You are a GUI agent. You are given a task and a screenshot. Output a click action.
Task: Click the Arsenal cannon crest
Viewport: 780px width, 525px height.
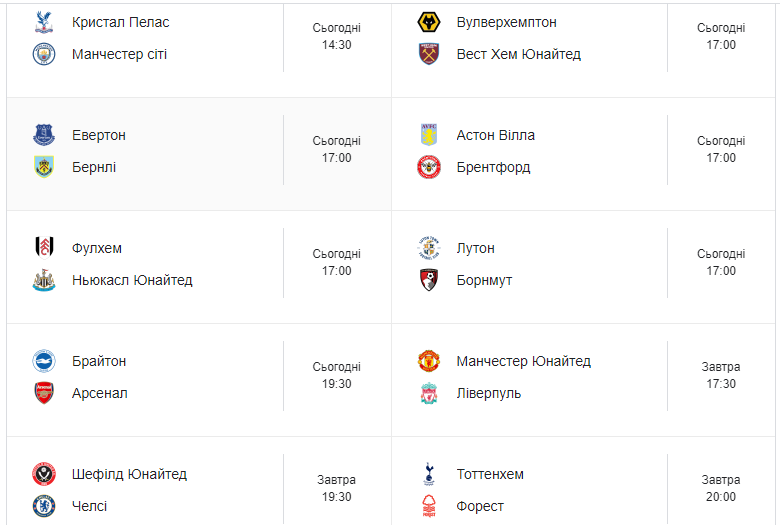[44, 393]
